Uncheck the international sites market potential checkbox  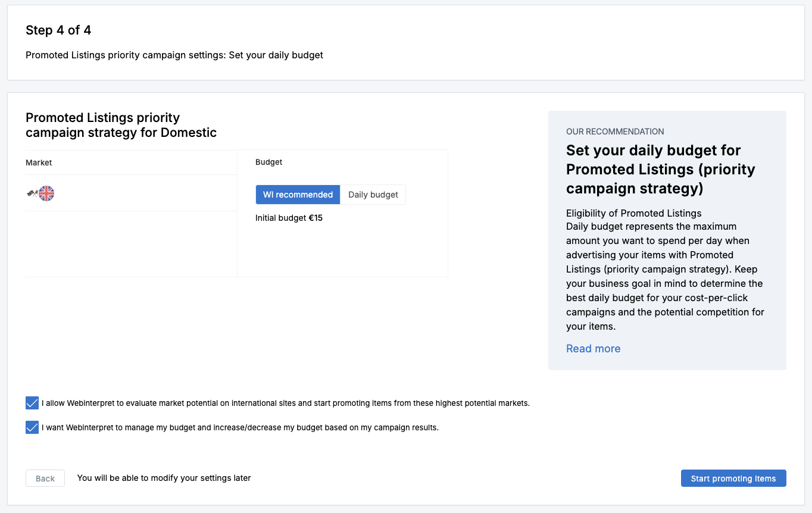coord(32,403)
